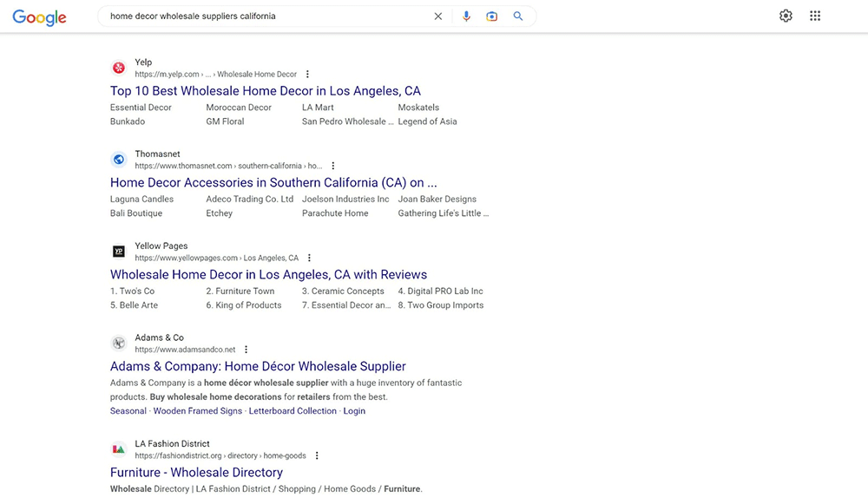The width and height of the screenshot is (868, 504).
Task: Open more options for Yellow Pages result
Action: pos(309,259)
